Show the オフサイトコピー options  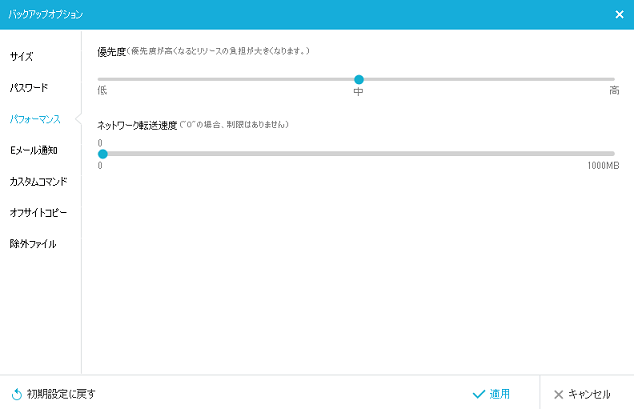click(38, 212)
